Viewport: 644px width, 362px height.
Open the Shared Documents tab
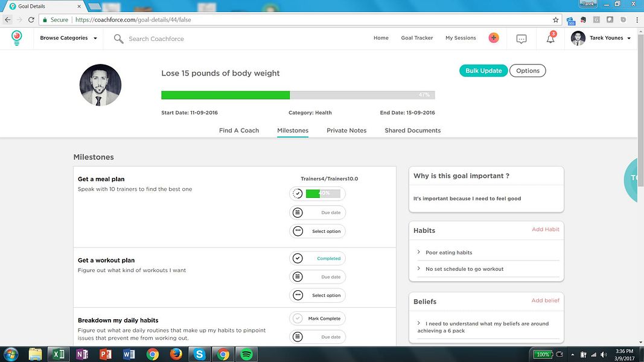pyautogui.click(x=413, y=130)
